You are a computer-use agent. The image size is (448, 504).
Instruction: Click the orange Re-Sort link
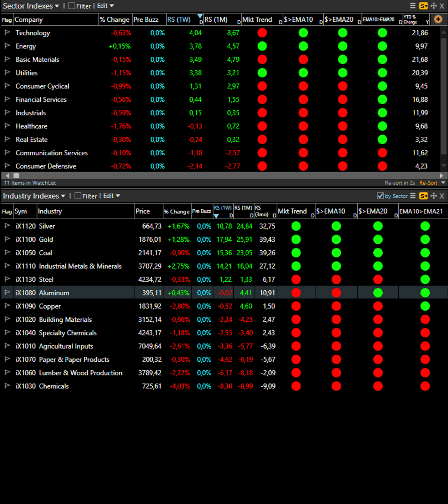coord(428,183)
